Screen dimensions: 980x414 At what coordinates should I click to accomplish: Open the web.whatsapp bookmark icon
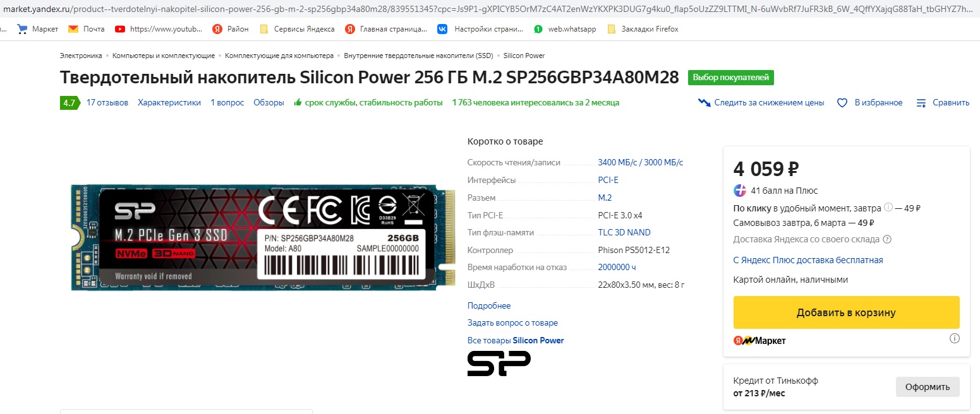(x=538, y=29)
